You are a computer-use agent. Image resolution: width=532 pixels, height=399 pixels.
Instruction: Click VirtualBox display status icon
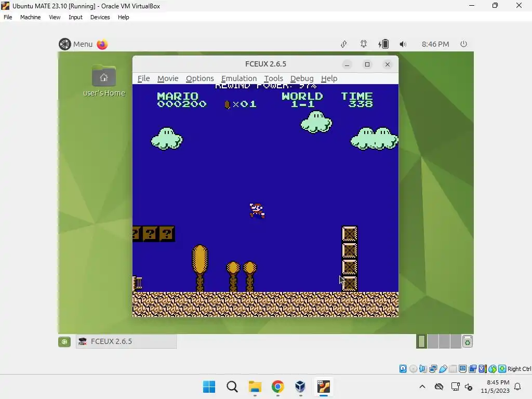[x=462, y=369]
